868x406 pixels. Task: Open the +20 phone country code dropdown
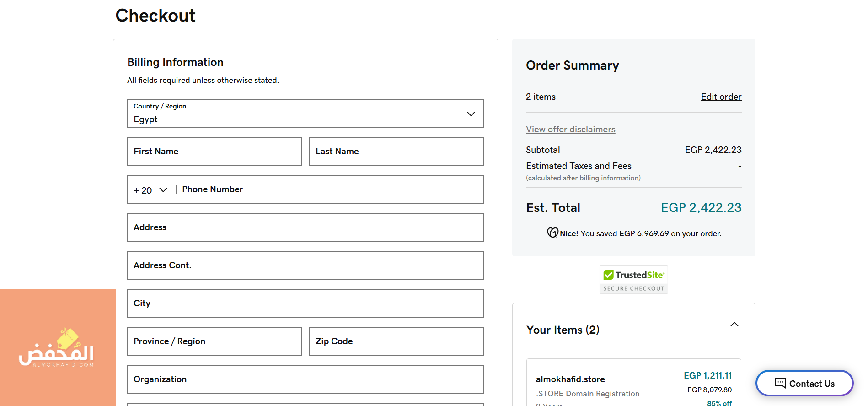[x=150, y=190]
